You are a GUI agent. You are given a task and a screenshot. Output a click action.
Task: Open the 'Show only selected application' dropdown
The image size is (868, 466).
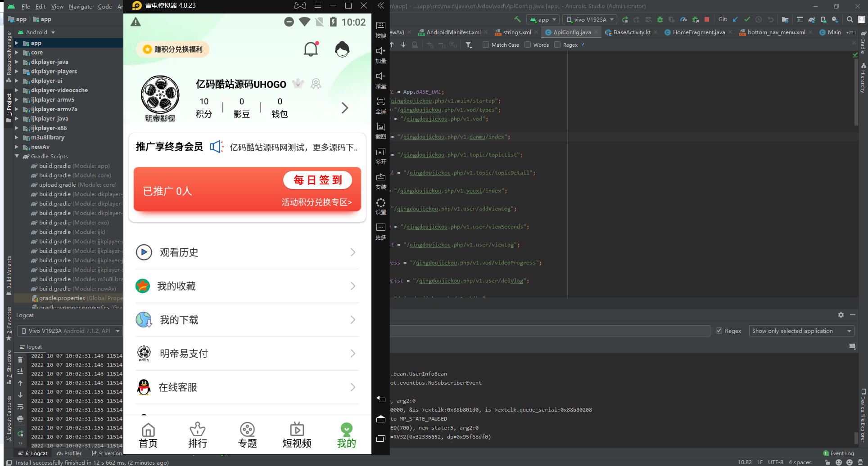[x=801, y=331]
